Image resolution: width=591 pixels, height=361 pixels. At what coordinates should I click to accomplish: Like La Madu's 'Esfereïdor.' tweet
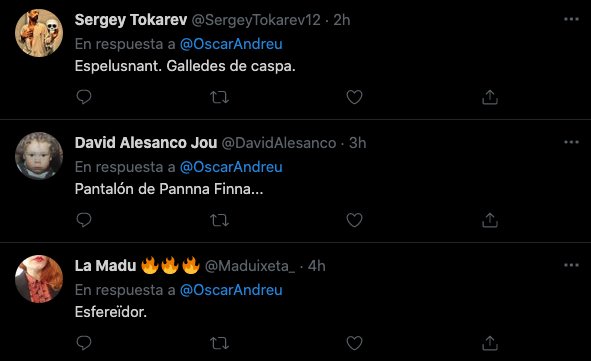point(354,343)
